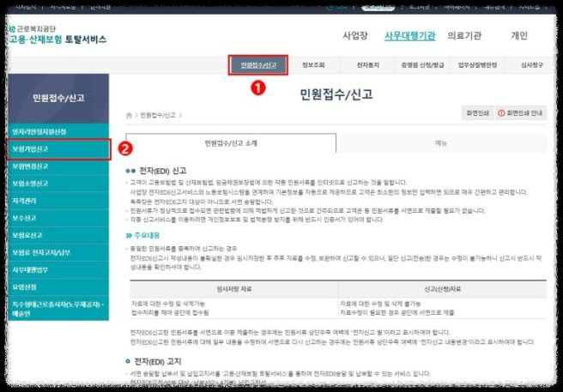
Task: Open 보험료 전자고지/납부 in the sidebar
Action: (58, 252)
